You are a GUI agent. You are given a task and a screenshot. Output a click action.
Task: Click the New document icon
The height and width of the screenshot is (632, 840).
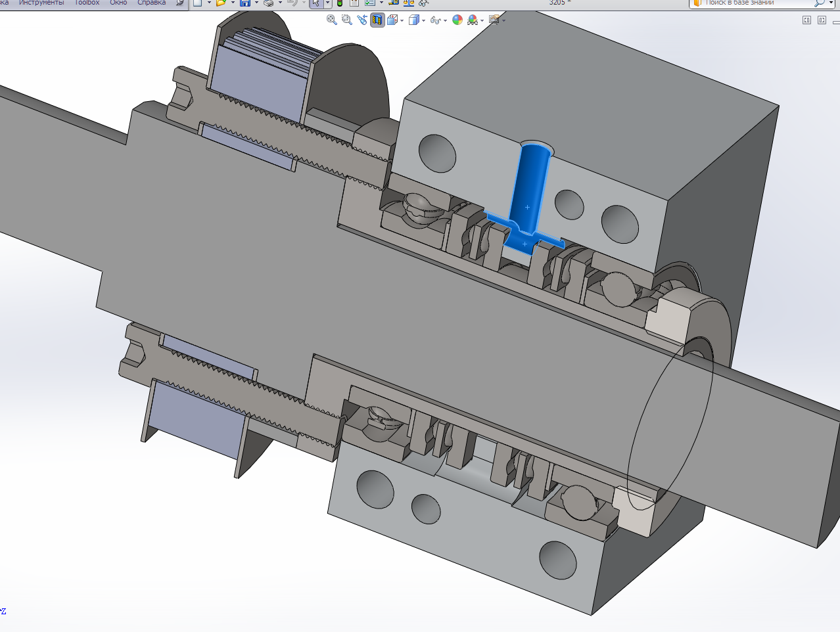point(197,3)
